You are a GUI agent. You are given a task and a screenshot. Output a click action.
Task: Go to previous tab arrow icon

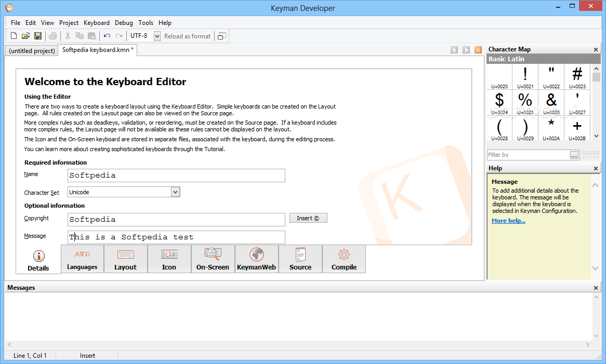point(454,50)
